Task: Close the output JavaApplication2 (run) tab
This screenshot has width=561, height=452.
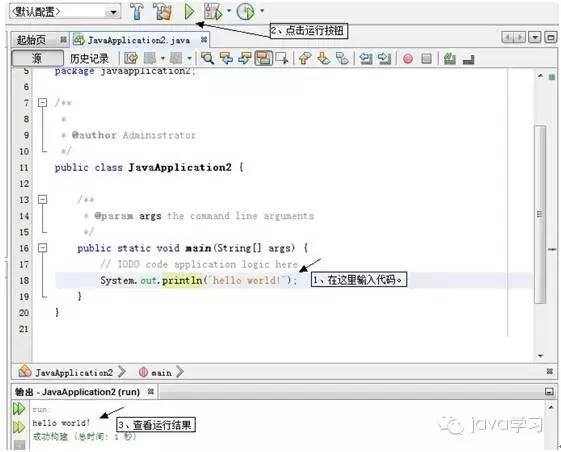Action: click(151, 392)
